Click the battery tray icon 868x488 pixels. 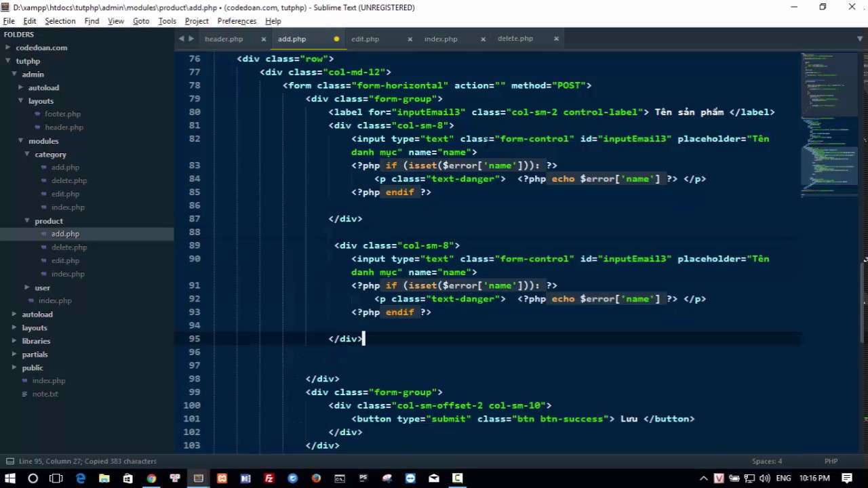click(734, 479)
